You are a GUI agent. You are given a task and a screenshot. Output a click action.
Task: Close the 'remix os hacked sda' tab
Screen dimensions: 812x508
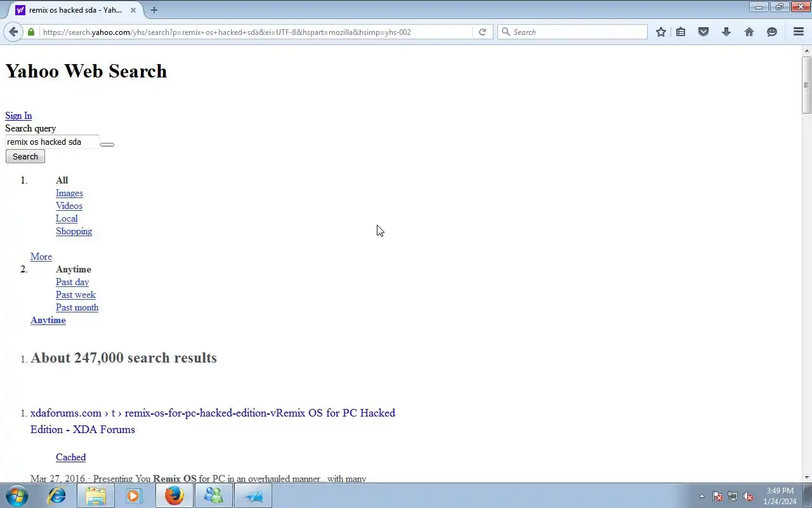[x=133, y=10]
